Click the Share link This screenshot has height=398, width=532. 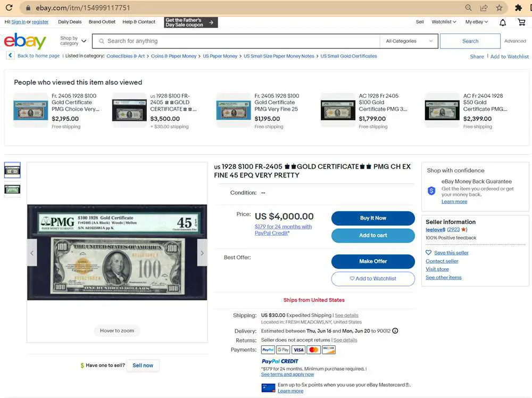click(x=477, y=56)
